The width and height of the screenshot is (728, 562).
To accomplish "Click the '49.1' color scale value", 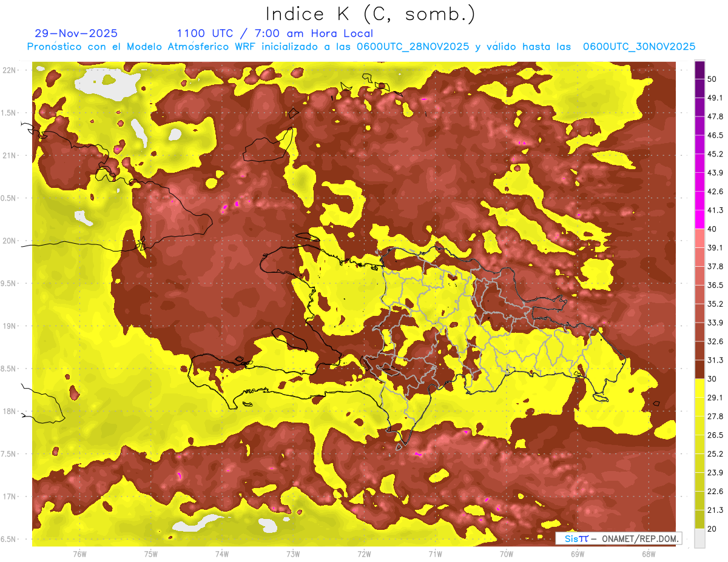I will [715, 98].
